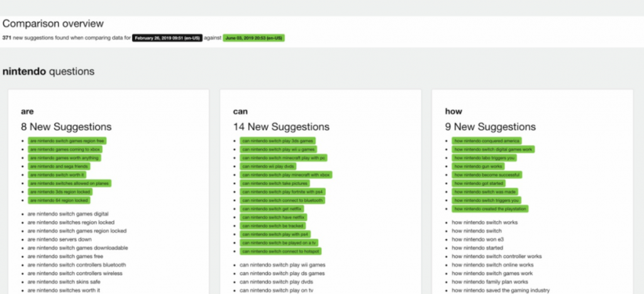
Task: Select 'are nintendo and sega friends' suggestion
Action: 58,166
